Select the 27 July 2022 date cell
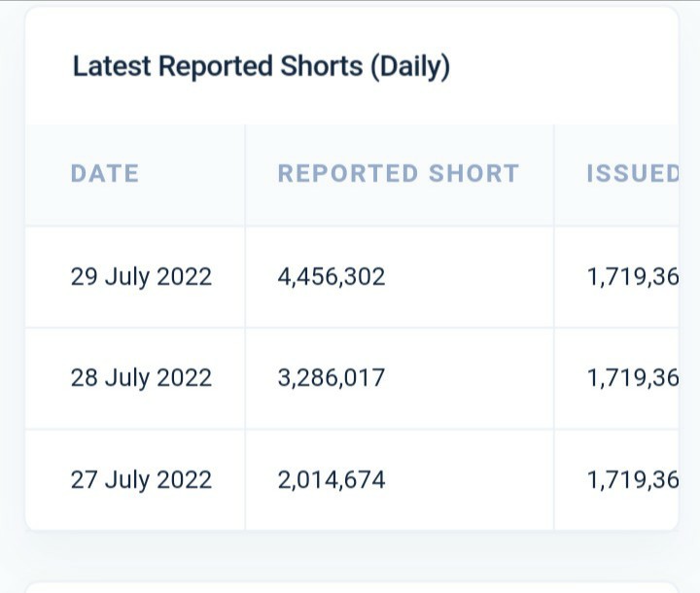Screen dimensions: 700x593 coord(141,479)
